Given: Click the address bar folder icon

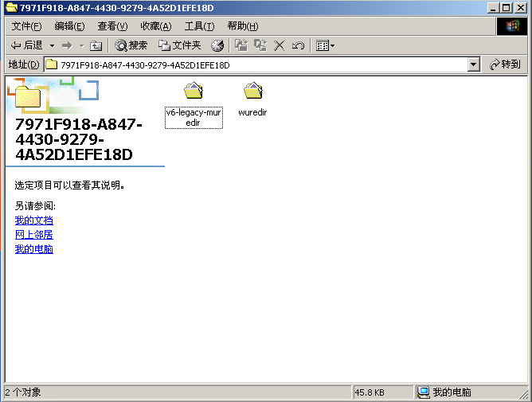Looking at the screenshot, I should 52,64.
